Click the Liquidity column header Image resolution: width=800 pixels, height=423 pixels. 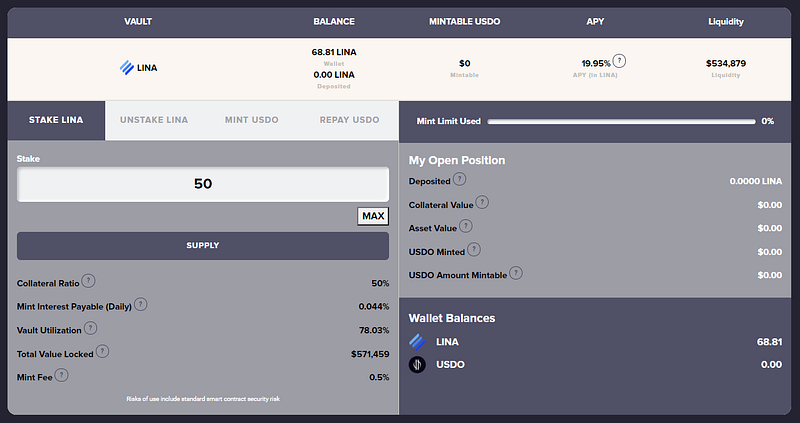pos(726,21)
